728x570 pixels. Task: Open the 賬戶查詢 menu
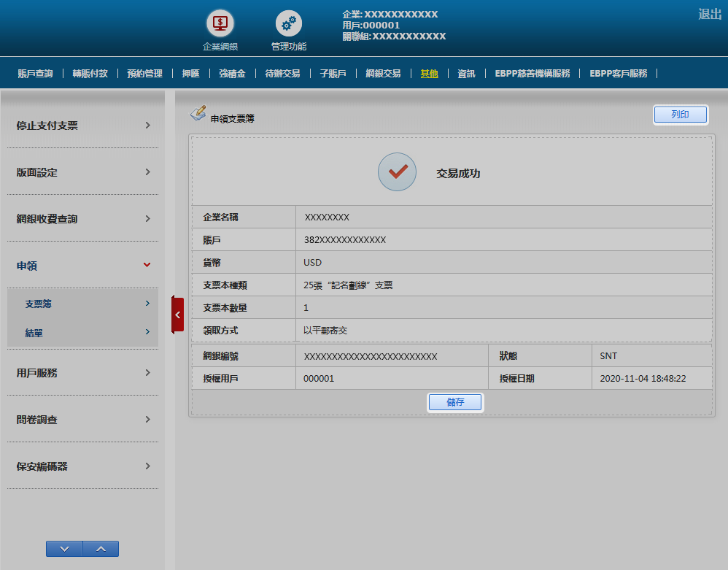[35, 74]
